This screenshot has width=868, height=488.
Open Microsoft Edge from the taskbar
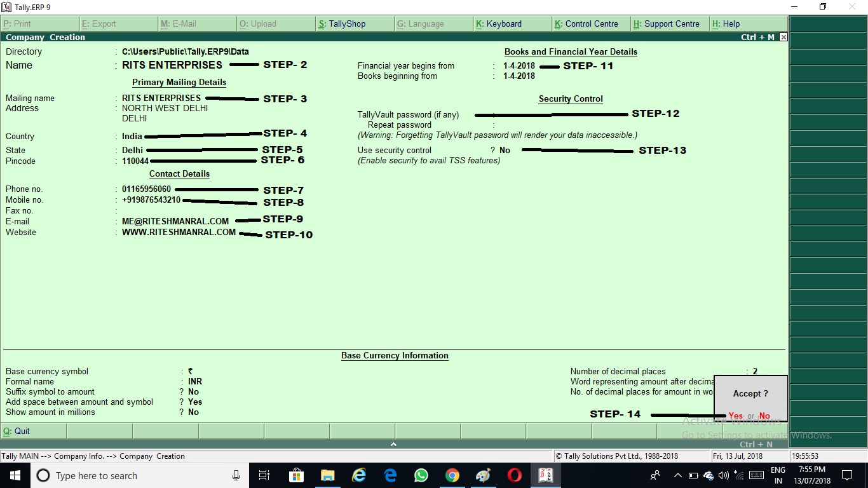[390, 475]
